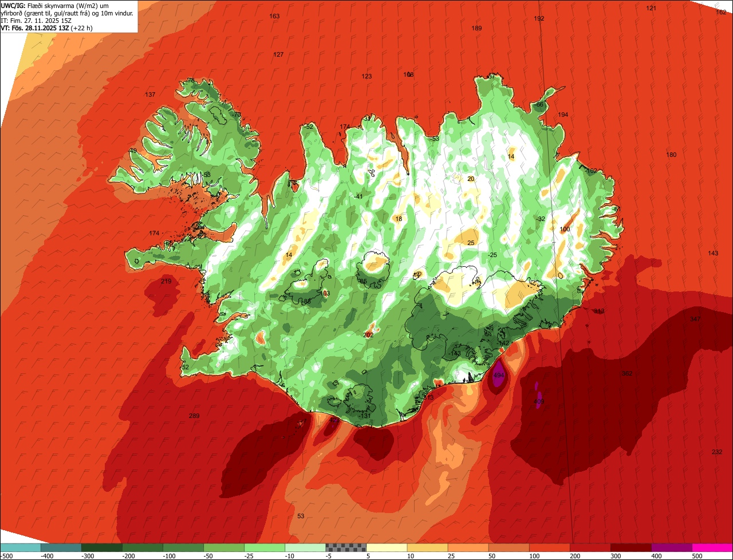Image resolution: width=733 pixels, height=560 pixels.
Task: Click the map value 189
Action: pos(476,28)
